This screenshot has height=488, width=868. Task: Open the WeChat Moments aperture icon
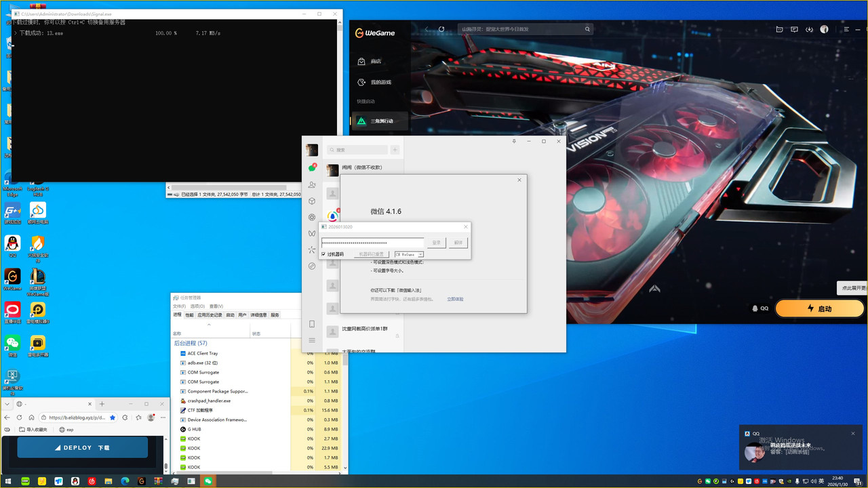point(312,217)
